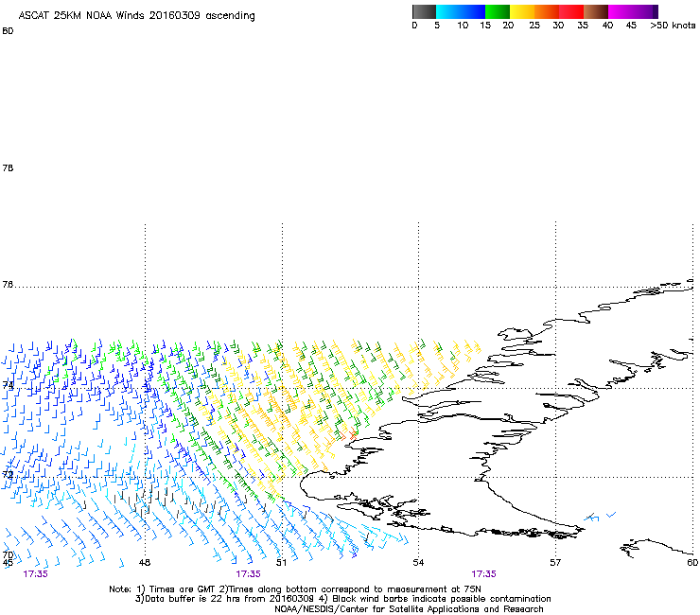Pick the brown 35–40 knots legend segment
The image size is (700, 615).
tap(596, 11)
